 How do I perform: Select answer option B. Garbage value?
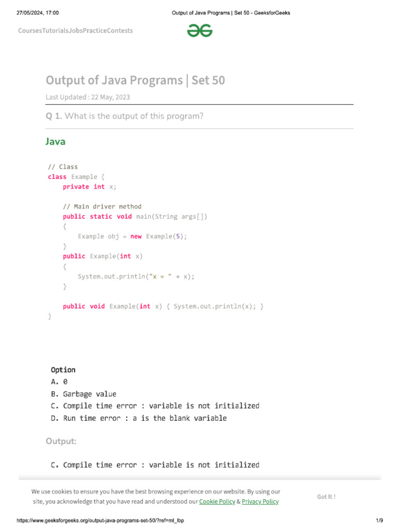(x=84, y=394)
